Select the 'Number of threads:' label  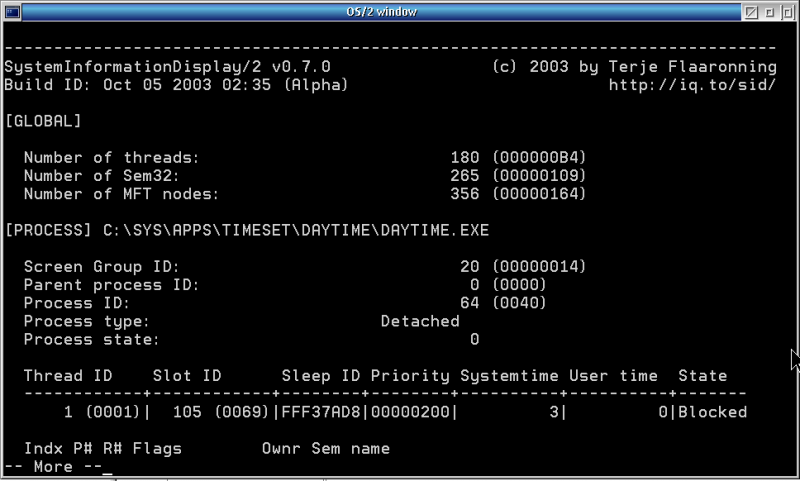pos(111,157)
